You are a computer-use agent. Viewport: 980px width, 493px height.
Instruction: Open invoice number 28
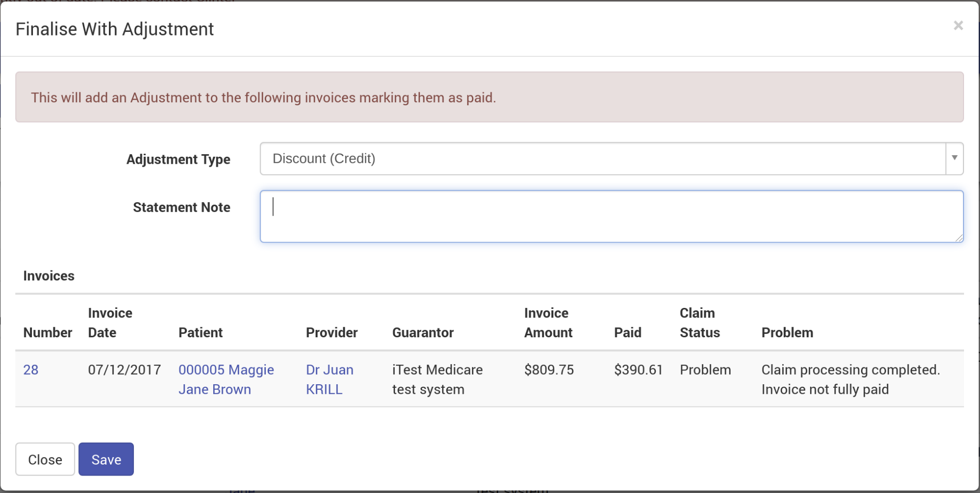click(30, 370)
